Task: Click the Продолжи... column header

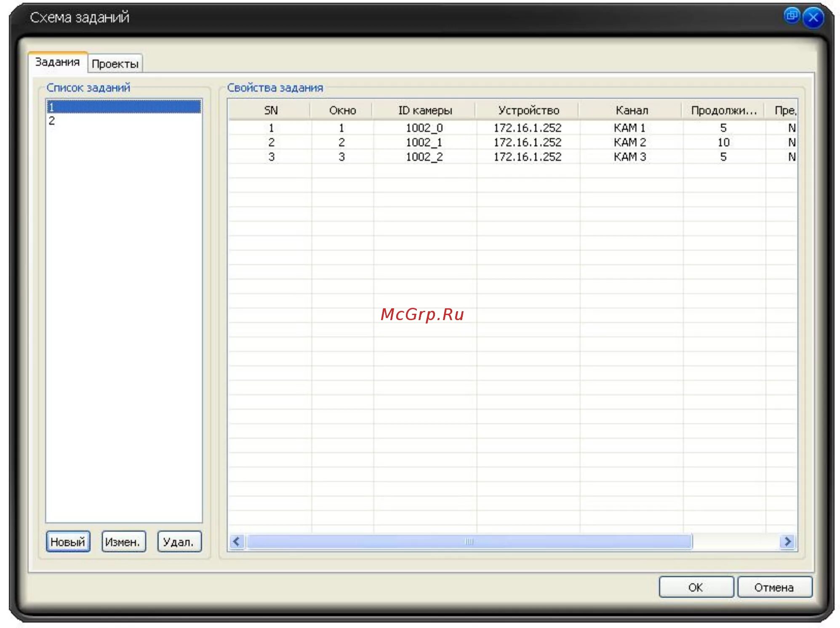Action: tap(724, 110)
